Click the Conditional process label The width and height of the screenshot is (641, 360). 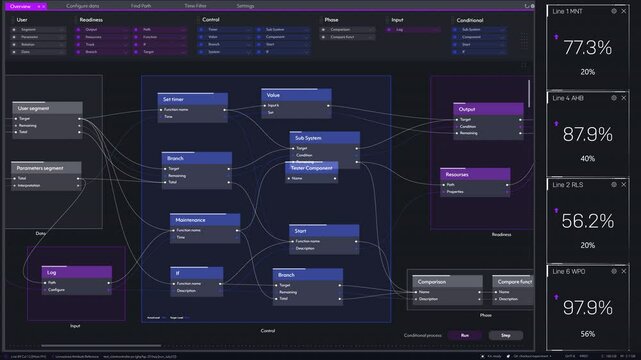[x=423, y=335]
